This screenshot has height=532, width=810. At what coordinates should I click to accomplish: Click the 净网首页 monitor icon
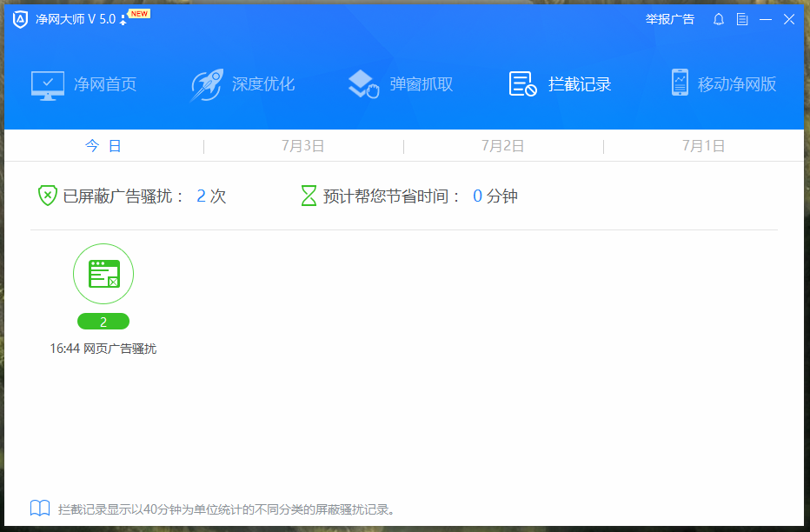tap(48, 85)
